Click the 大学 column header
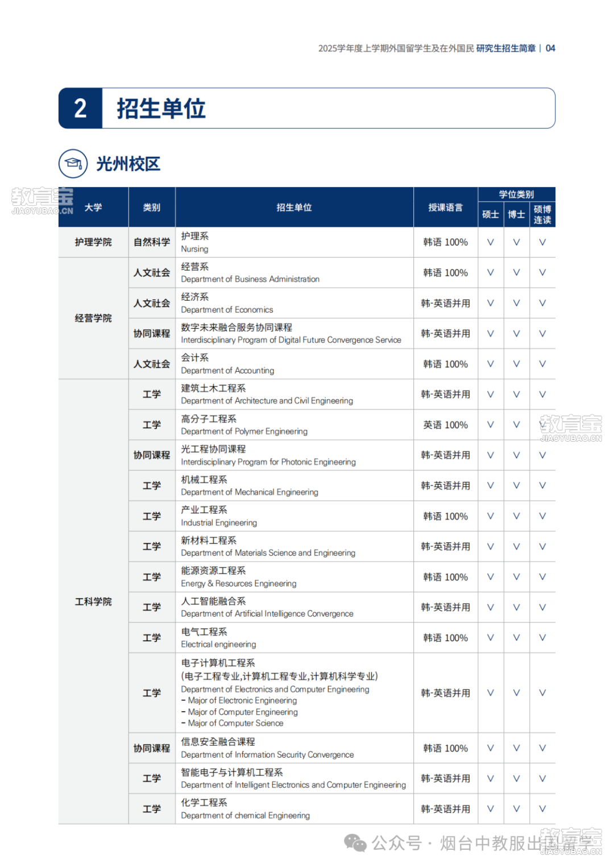 tap(93, 207)
